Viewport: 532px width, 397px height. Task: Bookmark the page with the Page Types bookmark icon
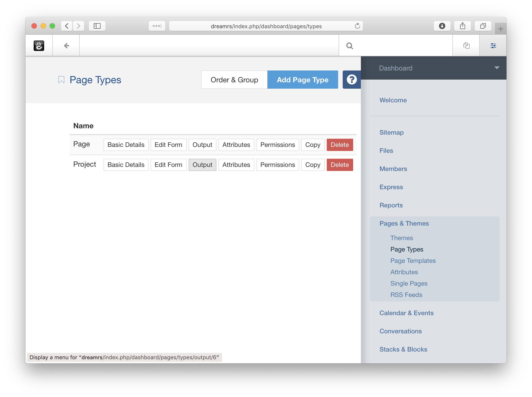click(x=61, y=80)
